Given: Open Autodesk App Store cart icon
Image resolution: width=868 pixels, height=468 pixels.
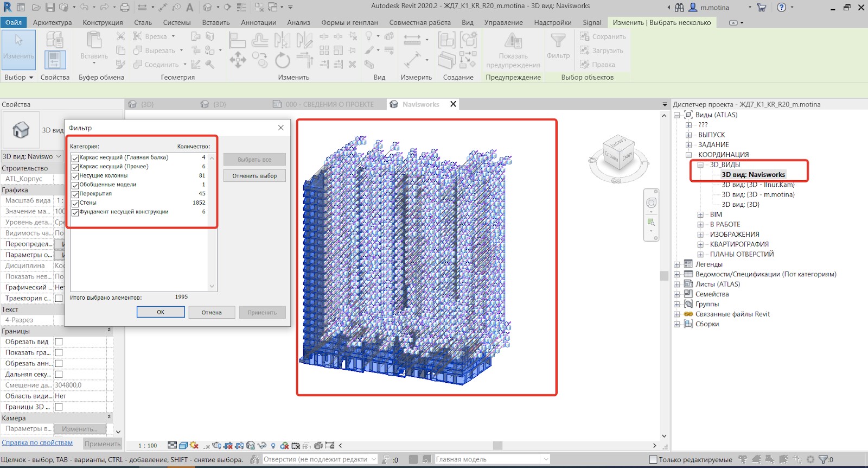Looking at the screenshot, I should click(x=762, y=8).
